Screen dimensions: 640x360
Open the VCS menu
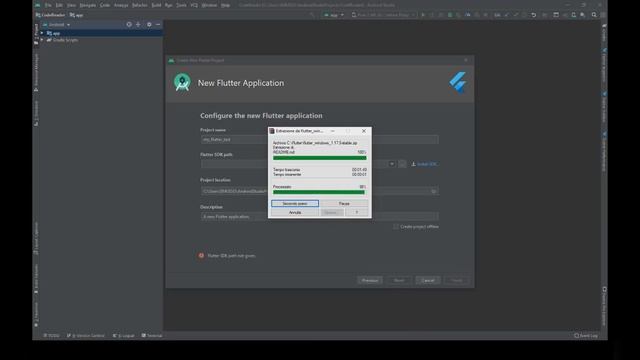point(194,5)
